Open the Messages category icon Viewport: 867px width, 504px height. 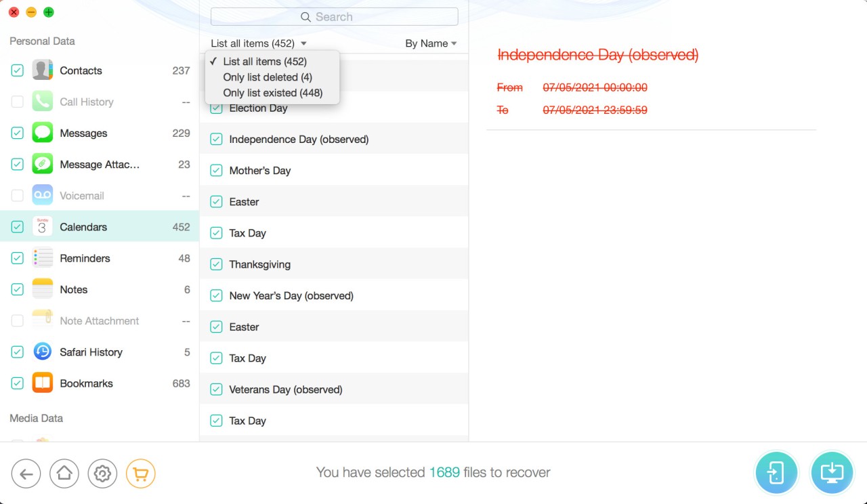43,133
